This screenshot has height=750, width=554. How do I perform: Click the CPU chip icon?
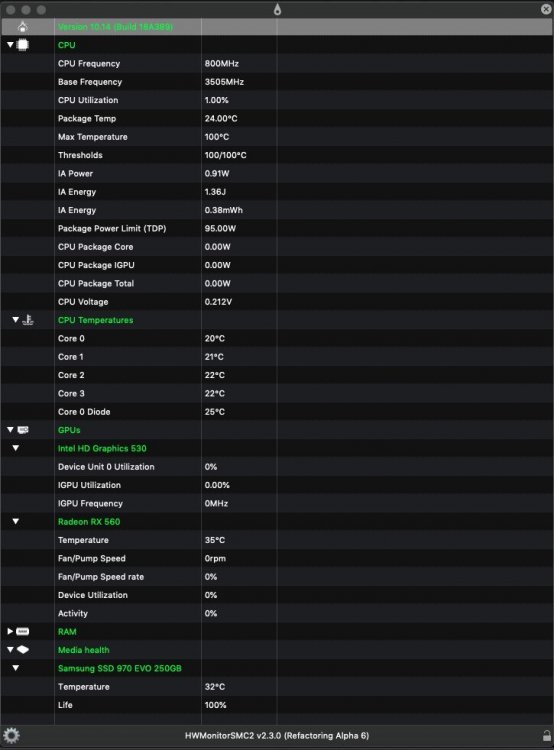[x=22, y=45]
